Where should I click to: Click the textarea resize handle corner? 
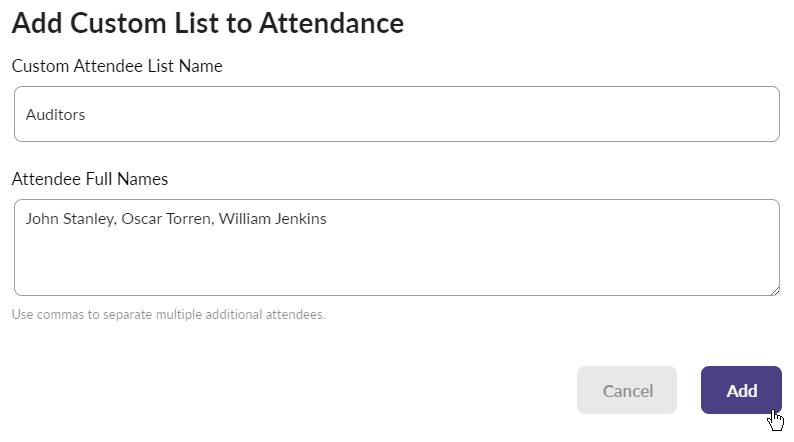pos(774,290)
